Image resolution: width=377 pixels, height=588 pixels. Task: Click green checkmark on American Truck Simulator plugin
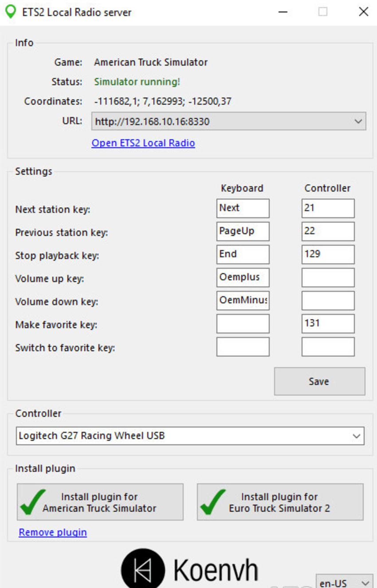33,502
